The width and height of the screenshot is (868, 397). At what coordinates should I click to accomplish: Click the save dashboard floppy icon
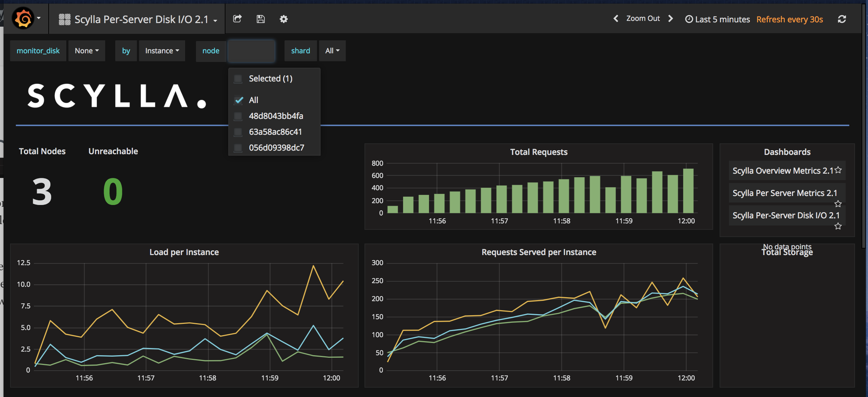[x=260, y=19]
